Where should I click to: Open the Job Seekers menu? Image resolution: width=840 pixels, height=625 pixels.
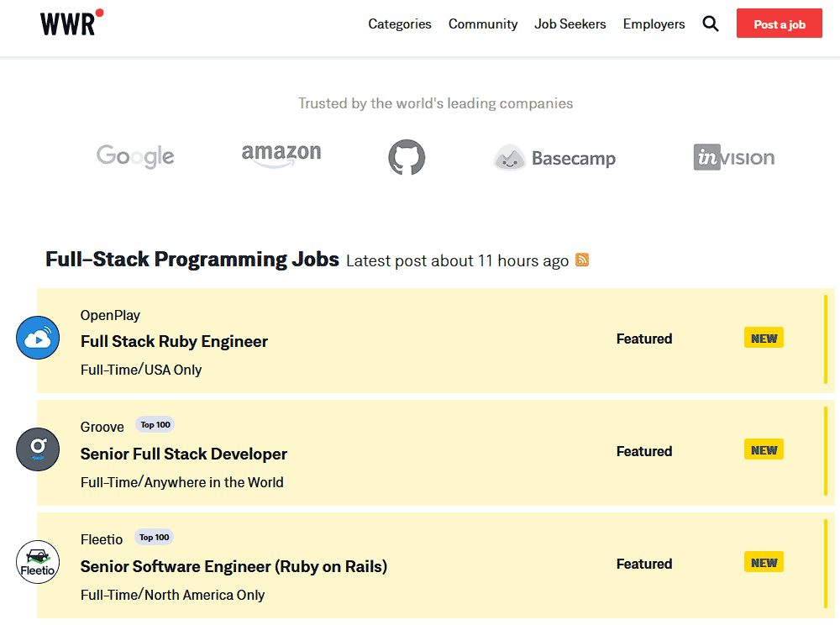click(570, 24)
